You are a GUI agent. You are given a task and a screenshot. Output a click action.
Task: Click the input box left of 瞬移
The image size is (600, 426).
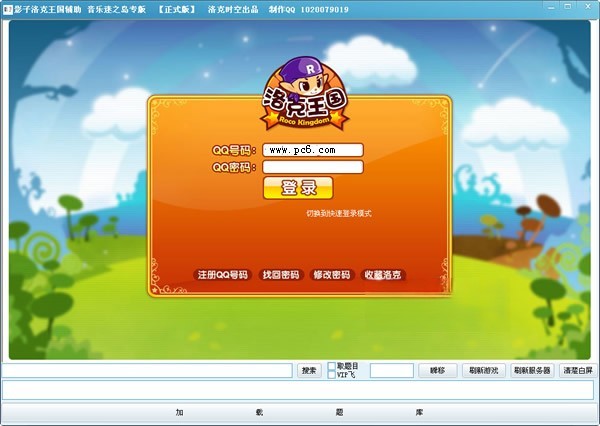pos(392,371)
